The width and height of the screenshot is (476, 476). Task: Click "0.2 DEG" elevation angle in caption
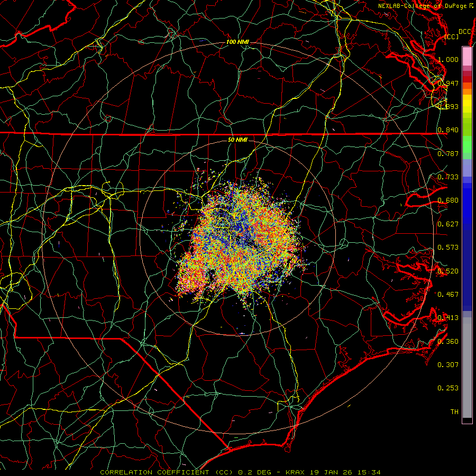(x=255, y=472)
